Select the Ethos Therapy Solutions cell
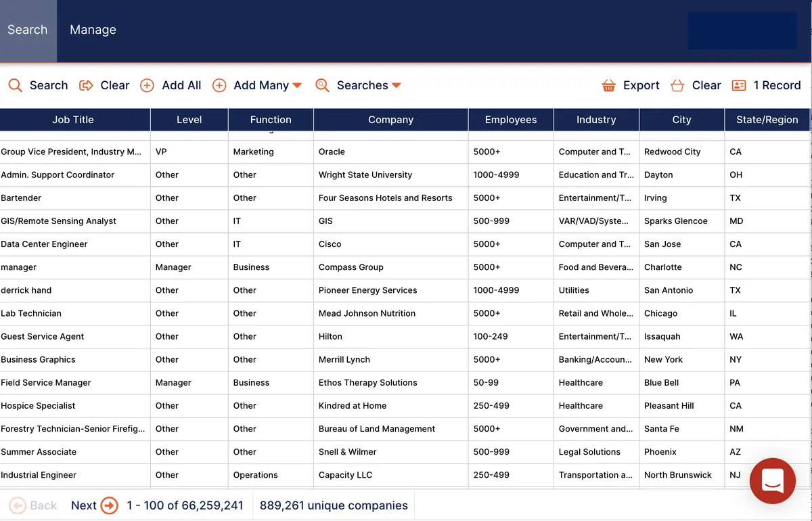The image size is (812, 521). 391,382
